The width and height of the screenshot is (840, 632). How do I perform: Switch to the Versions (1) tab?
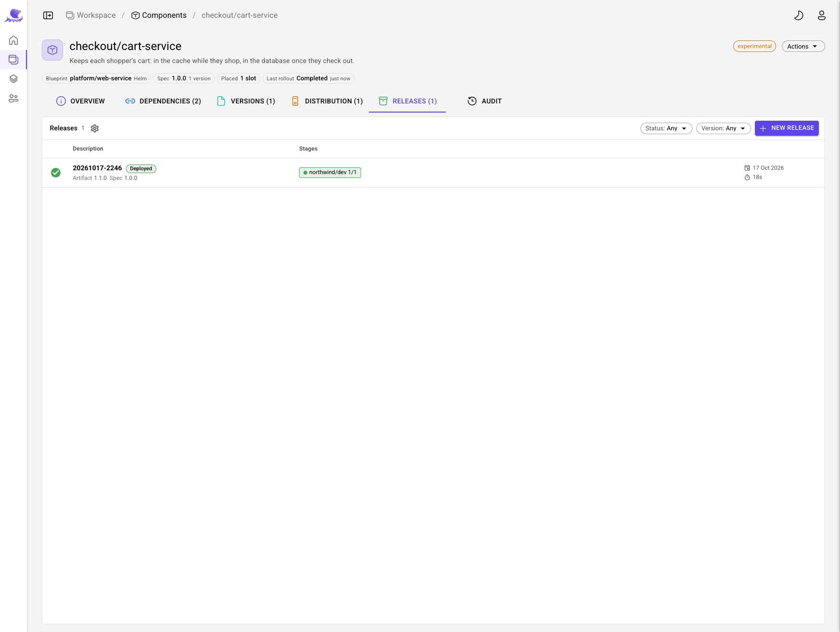(246, 101)
